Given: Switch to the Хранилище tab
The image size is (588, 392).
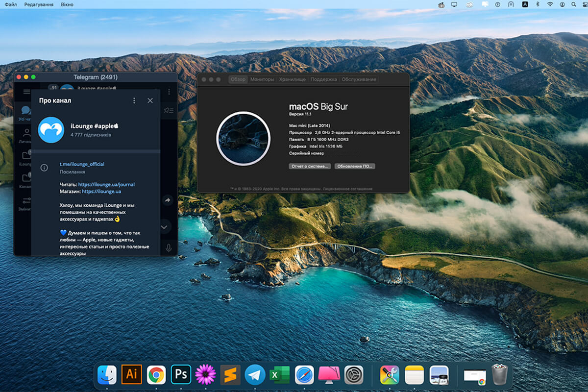Looking at the screenshot, I should coord(293,79).
